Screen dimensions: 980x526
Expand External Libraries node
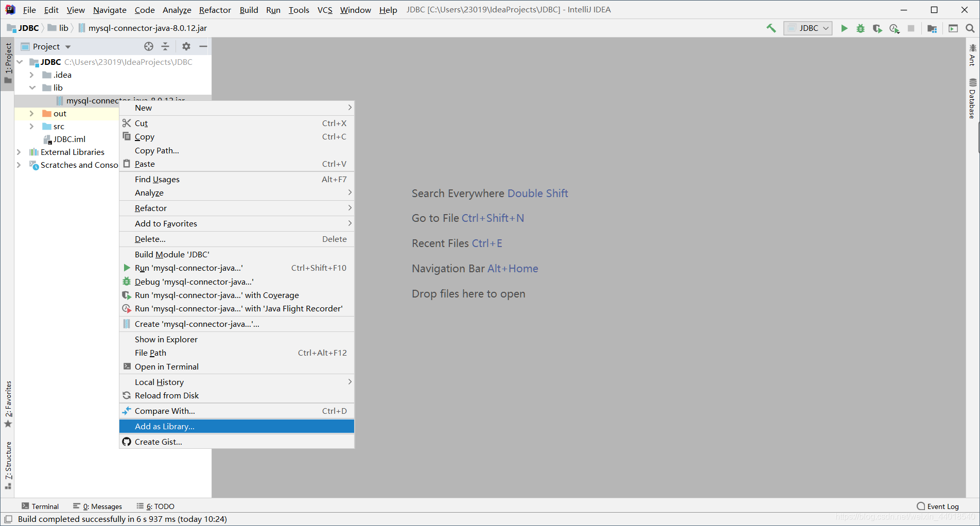click(x=19, y=152)
